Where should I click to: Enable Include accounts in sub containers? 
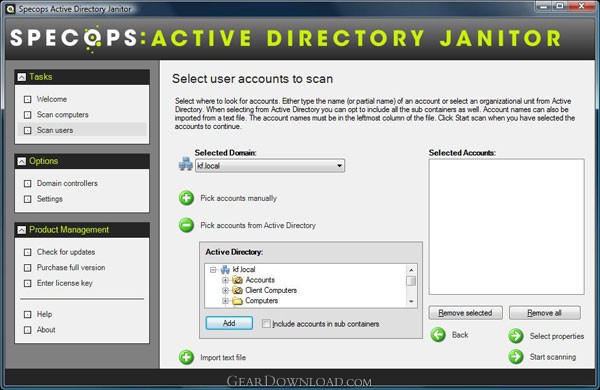pos(266,324)
